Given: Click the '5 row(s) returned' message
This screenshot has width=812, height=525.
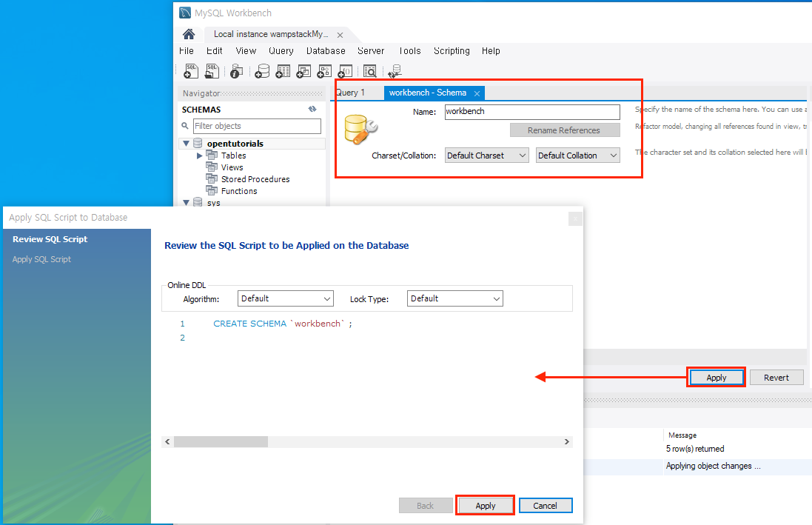Looking at the screenshot, I should click(x=695, y=449).
